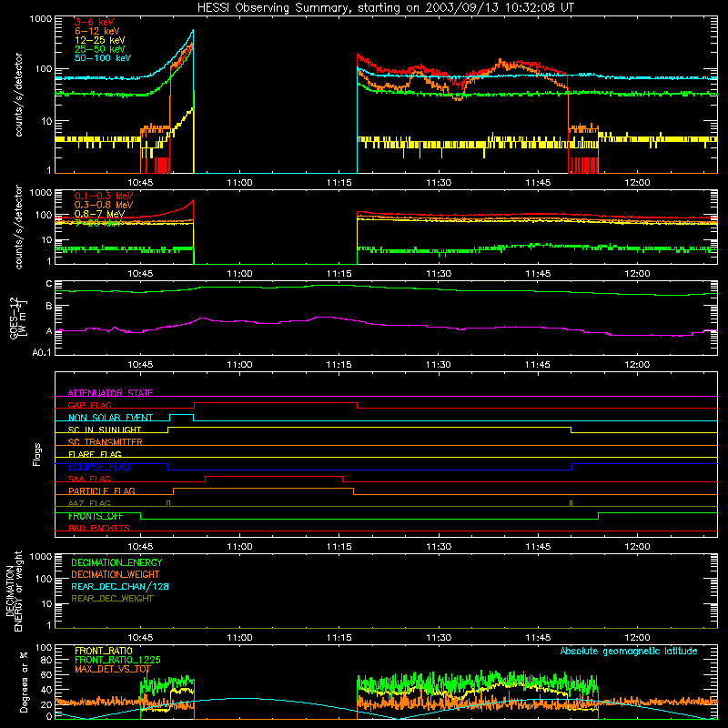The image size is (728, 728).
Task: Select the BAD_PACKETS flag label
Action: (x=98, y=528)
